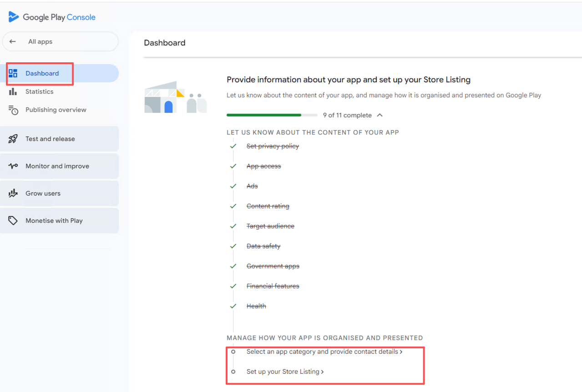Open Set up your Store Listing
The width and height of the screenshot is (582, 392).
285,372
